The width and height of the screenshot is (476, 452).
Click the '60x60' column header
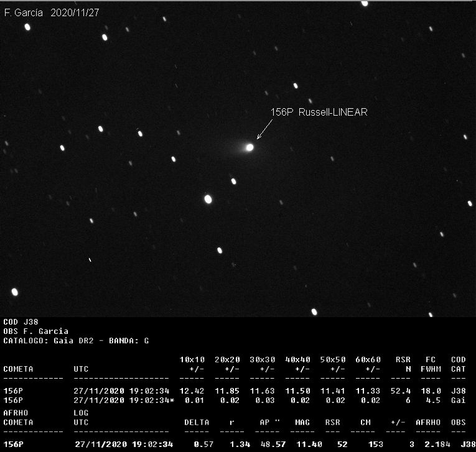point(368,359)
